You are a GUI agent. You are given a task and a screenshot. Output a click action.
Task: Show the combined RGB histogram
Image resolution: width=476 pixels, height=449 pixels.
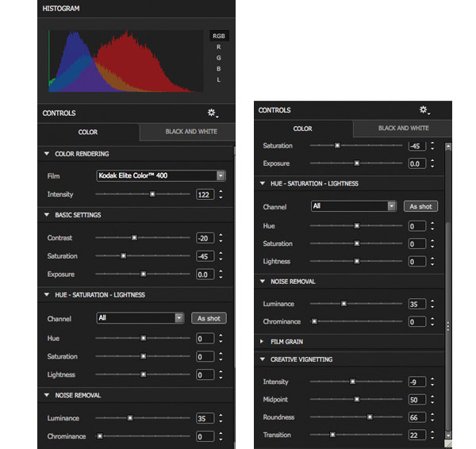click(x=219, y=36)
